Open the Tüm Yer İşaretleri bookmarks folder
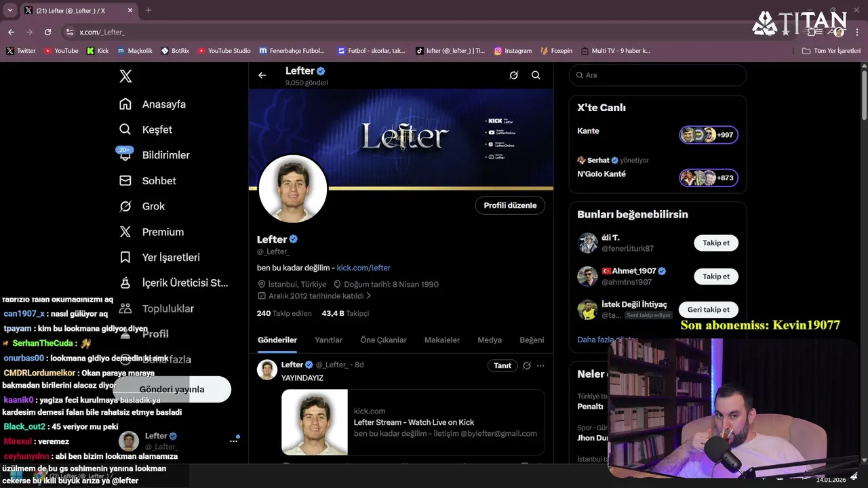This screenshot has height=488, width=868. 831,51
